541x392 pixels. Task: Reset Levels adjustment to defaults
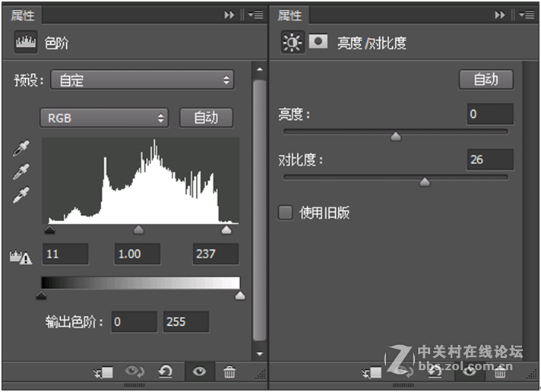tap(166, 371)
